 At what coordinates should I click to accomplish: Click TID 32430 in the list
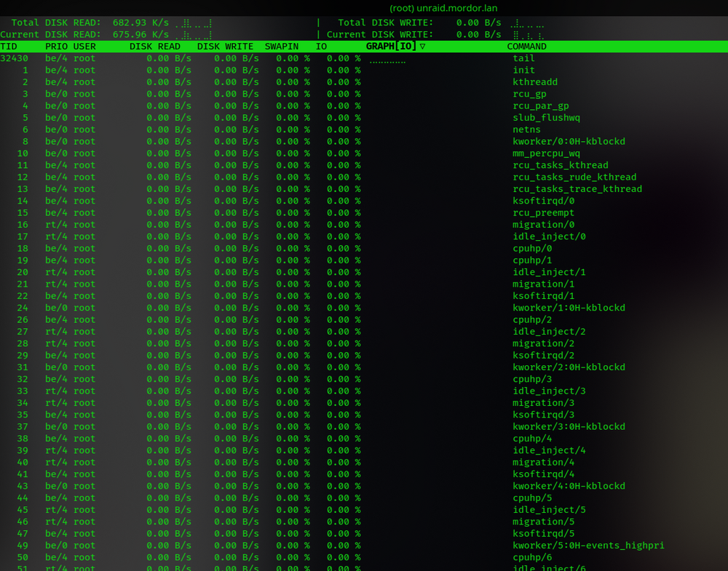point(15,58)
